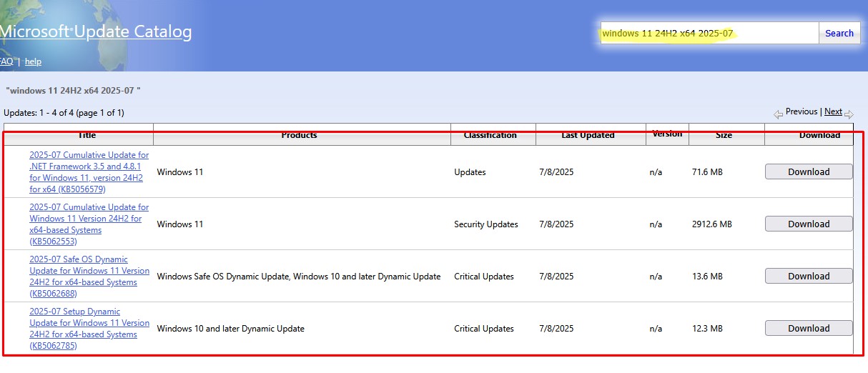Image resolution: width=868 pixels, height=373 pixels.
Task: Click the '13.6 MB' size cell
Action: 707,277
